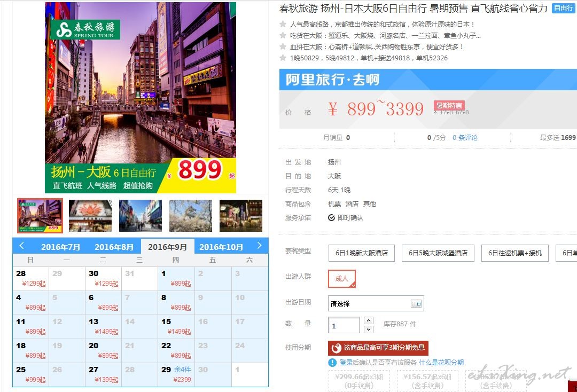Viewport: 577px width, 392px height.
Task: Select the 成人 traveler type option
Action: 342,279
